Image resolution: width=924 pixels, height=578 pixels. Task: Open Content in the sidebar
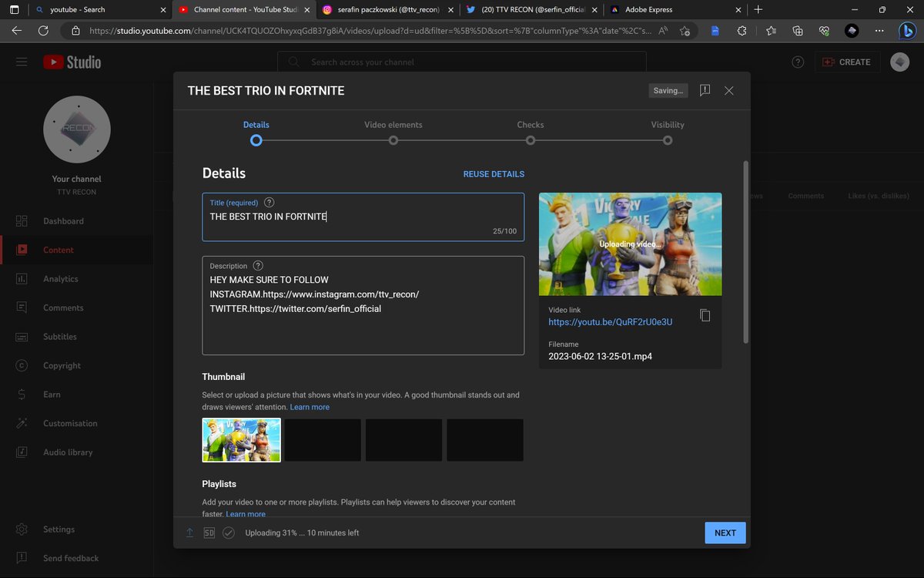pos(77,250)
